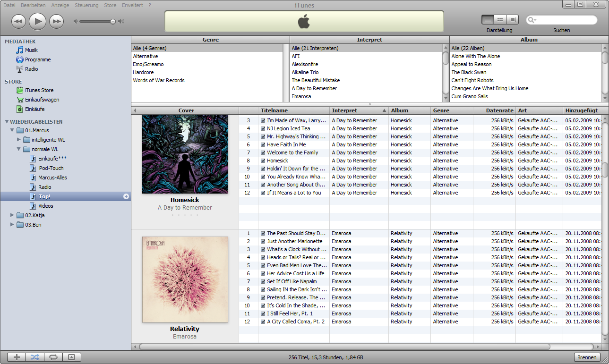Open Musik library in sidebar
The height and width of the screenshot is (364, 609).
tap(31, 50)
